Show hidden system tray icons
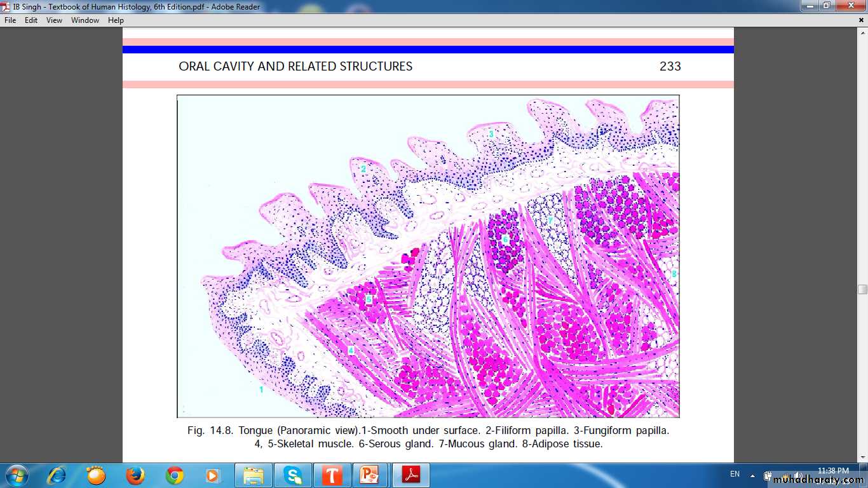The image size is (868, 488). (752, 475)
